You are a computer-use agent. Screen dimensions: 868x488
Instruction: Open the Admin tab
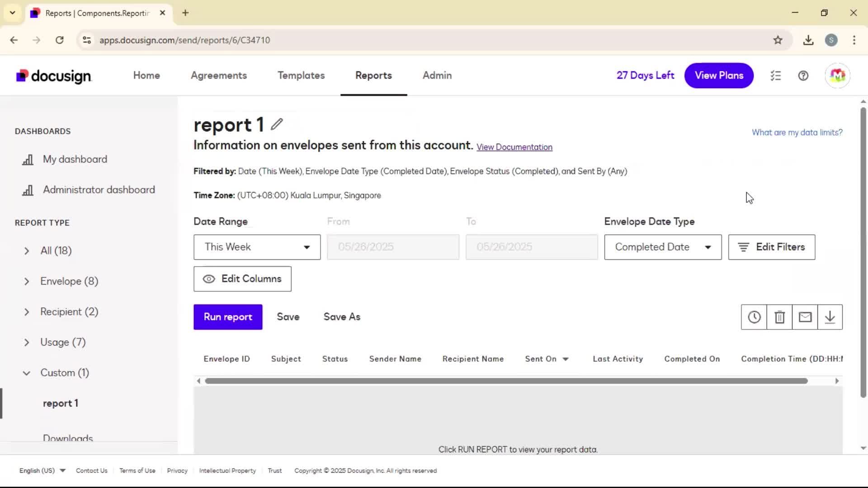point(437,75)
